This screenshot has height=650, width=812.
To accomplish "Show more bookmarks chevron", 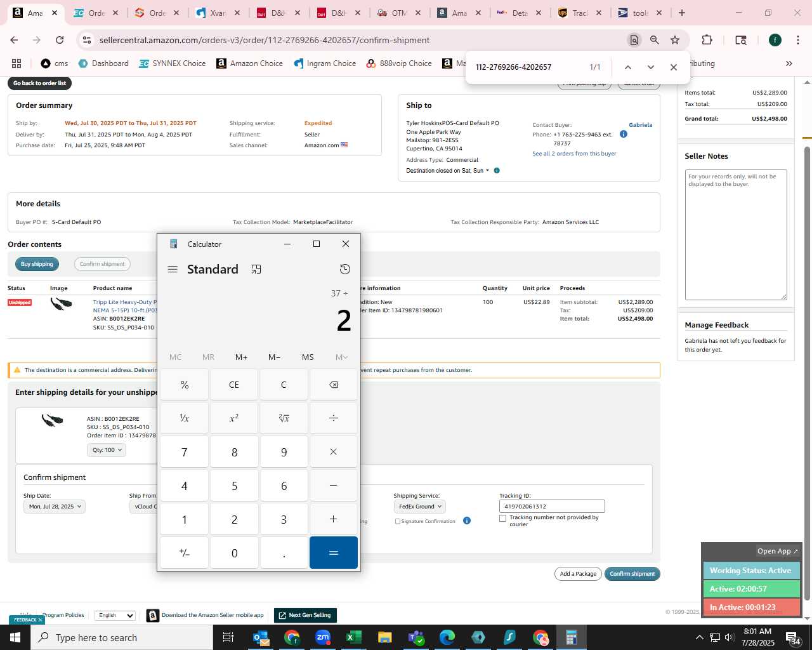I will pos(789,63).
